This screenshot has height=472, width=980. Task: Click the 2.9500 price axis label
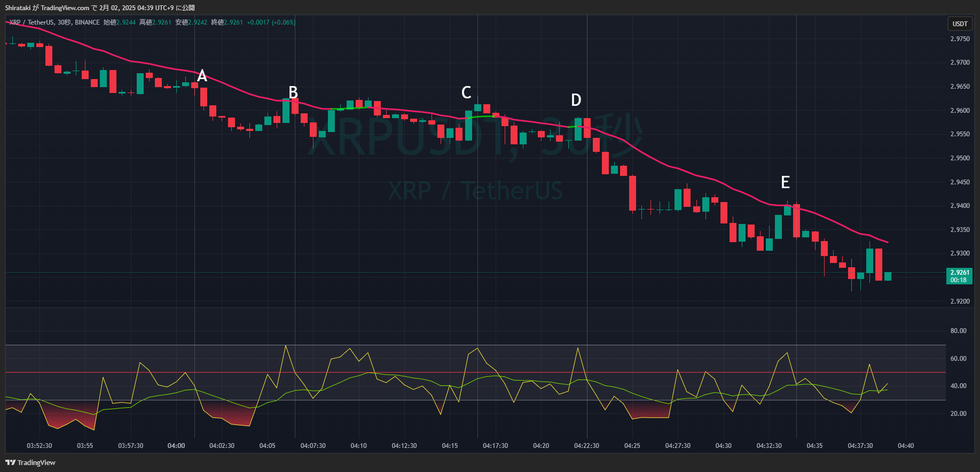pyautogui.click(x=960, y=158)
